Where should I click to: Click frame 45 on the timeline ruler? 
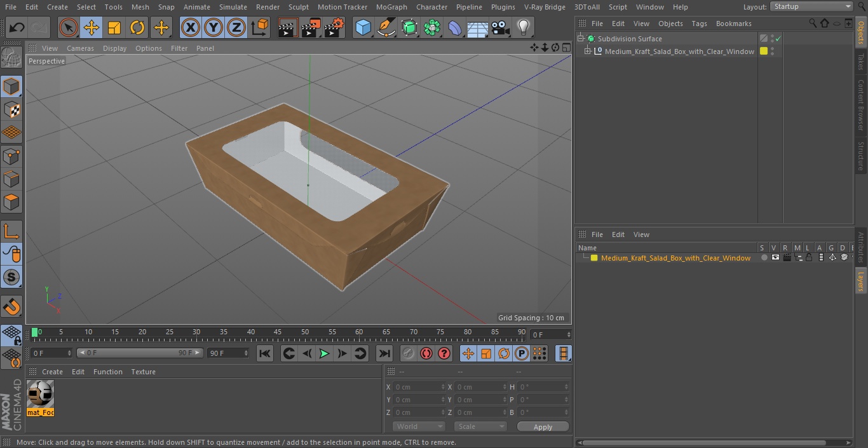click(278, 332)
